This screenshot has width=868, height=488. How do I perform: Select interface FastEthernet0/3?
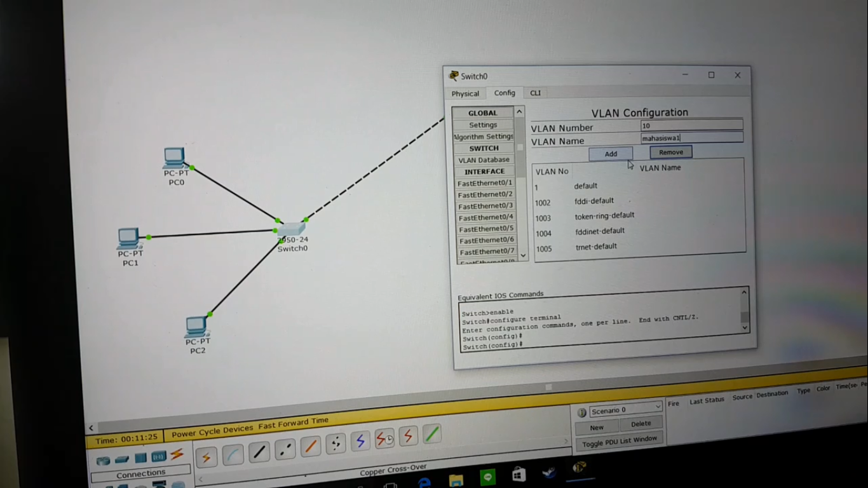point(485,206)
